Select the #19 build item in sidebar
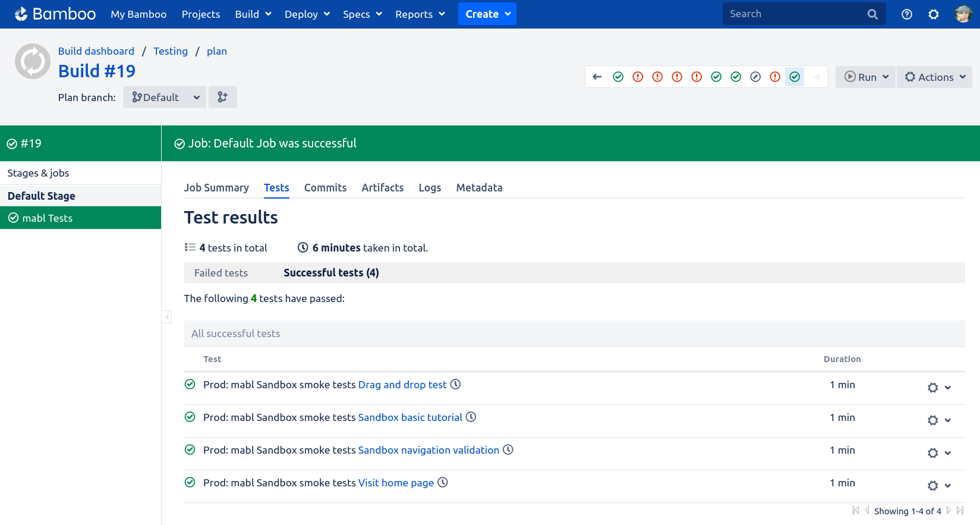Viewport: 980px width, 525px height. tap(80, 143)
